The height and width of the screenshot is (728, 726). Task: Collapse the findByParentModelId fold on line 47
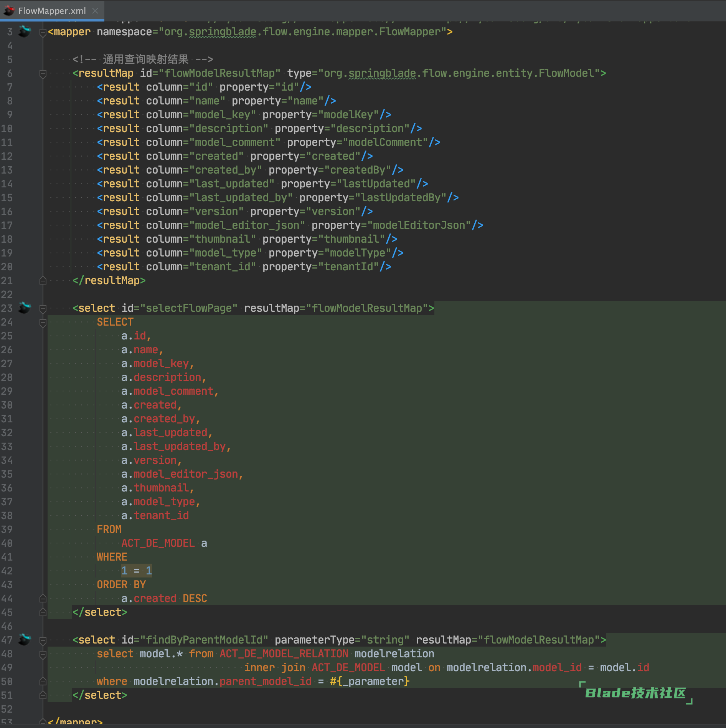(43, 640)
